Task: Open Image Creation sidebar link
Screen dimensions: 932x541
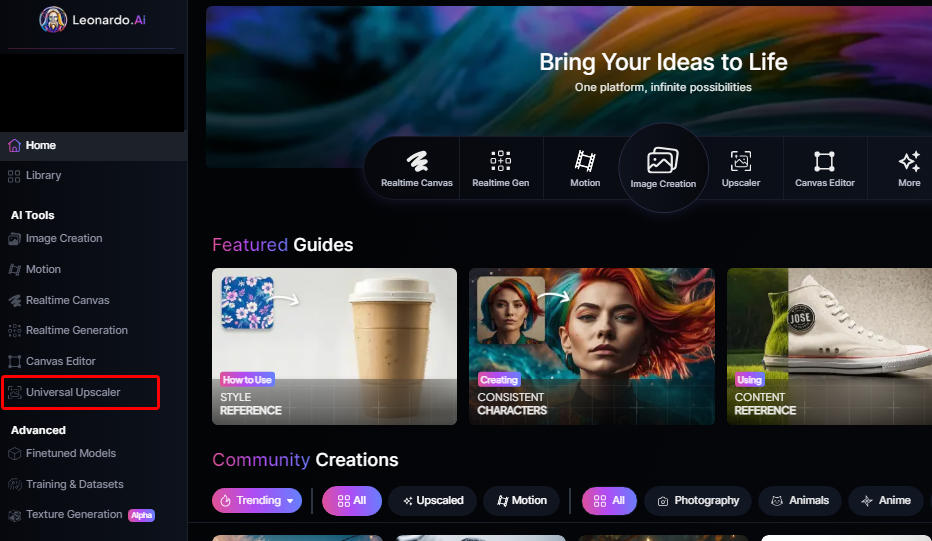Action: (x=64, y=238)
